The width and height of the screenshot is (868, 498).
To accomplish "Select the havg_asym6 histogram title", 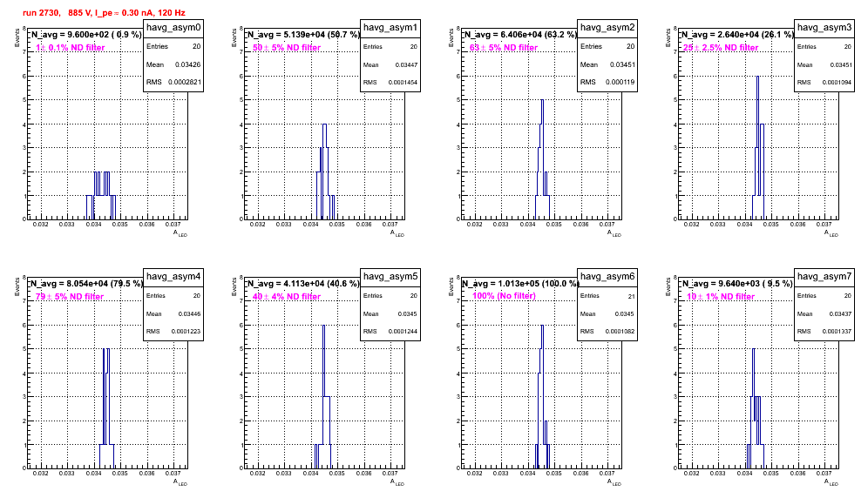I will click(607, 277).
